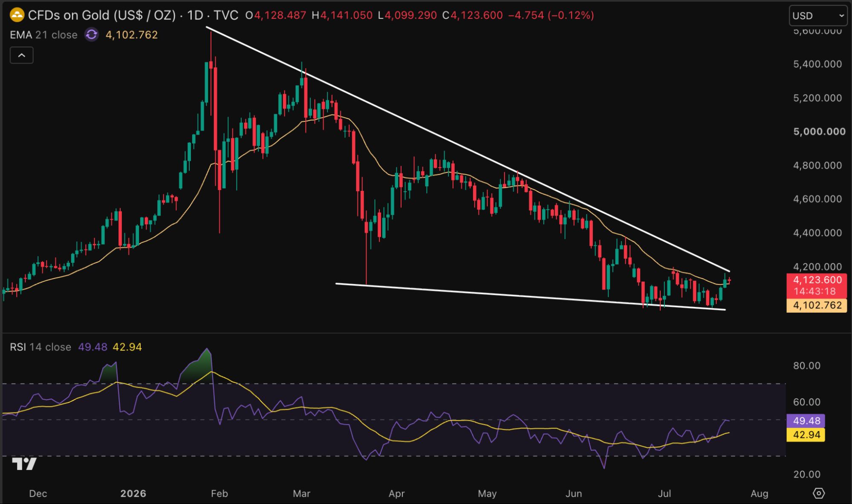Click the open price value 4,128.487
Screen dimensions: 852x504
[280, 15]
